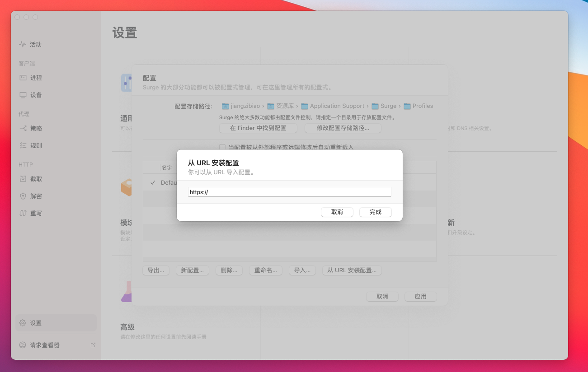Click the 在 Finder 中找到配置 button

click(258, 128)
